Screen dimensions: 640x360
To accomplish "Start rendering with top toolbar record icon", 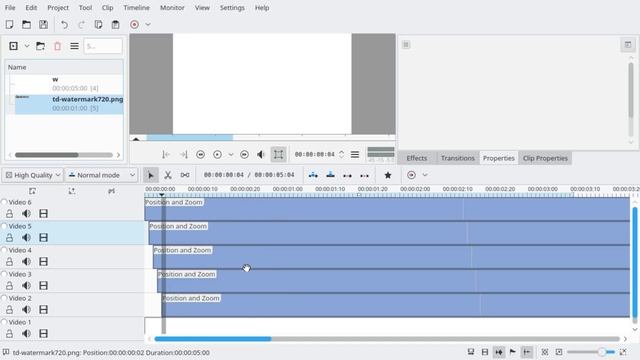I will (x=134, y=24).
